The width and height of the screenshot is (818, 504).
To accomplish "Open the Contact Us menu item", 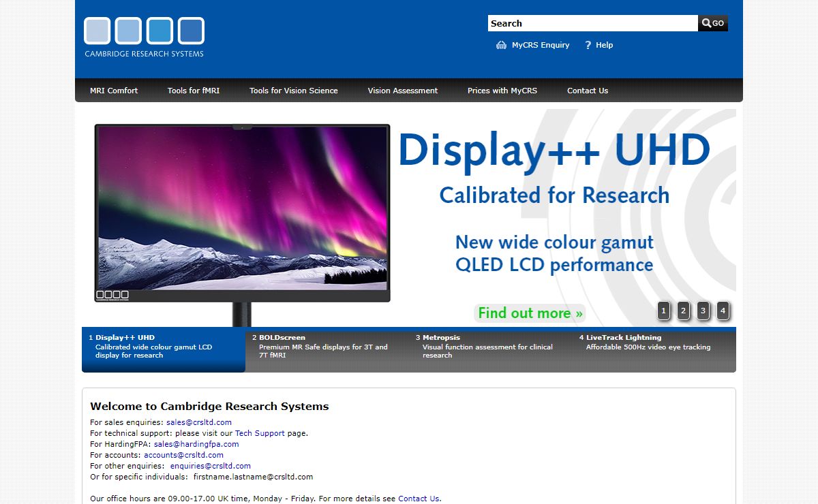I will pos(588,91).
